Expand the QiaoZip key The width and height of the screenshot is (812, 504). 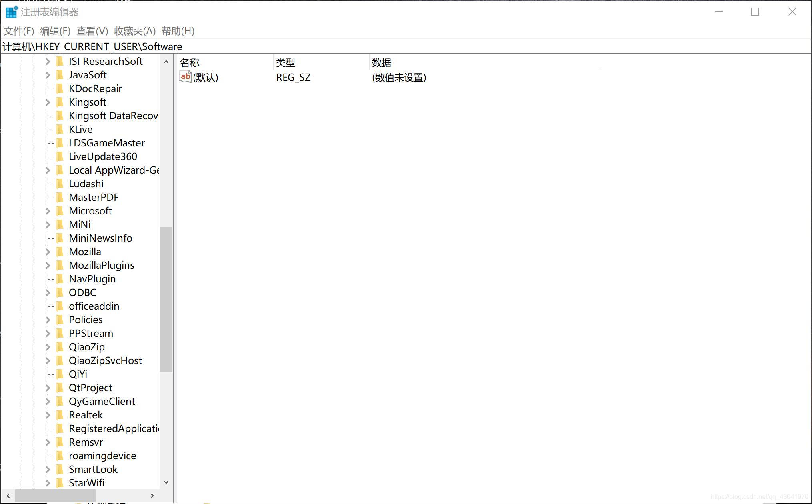click(48, 347)
